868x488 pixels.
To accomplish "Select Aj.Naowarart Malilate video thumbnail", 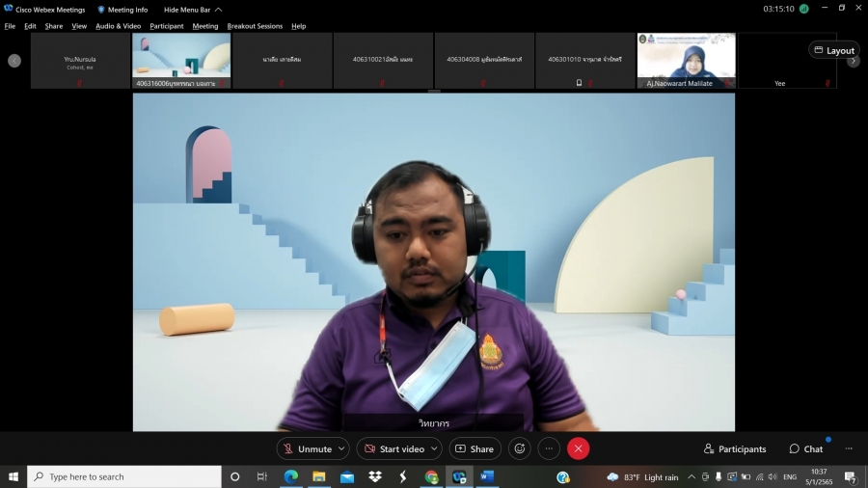I will coord(686,61).
